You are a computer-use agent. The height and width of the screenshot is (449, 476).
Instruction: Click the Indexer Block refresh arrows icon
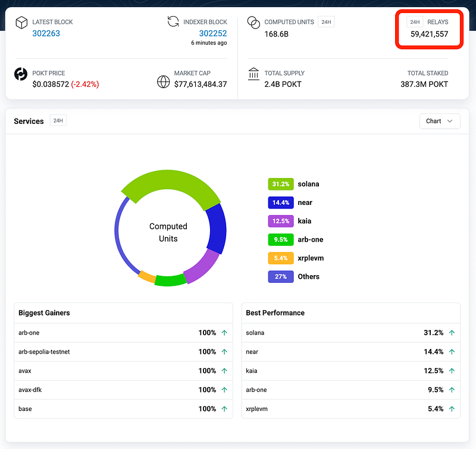(173, 21)
